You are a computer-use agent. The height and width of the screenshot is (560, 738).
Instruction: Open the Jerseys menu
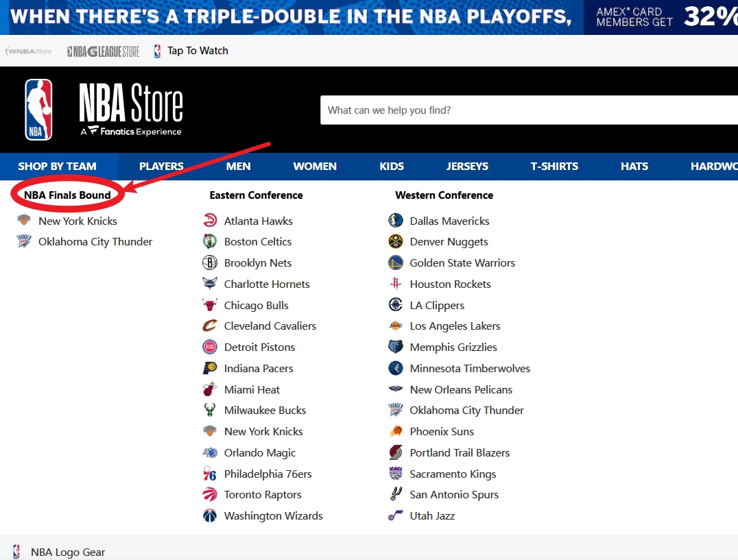(467, 167)
